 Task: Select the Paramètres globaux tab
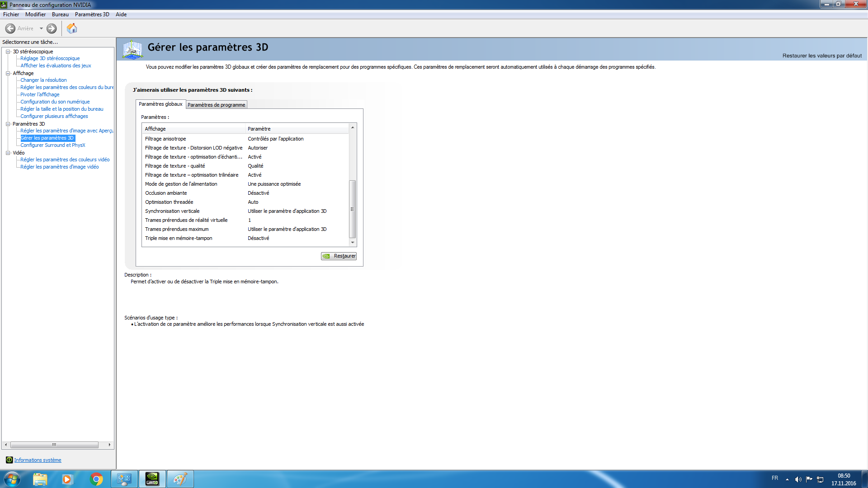pyautogui.click(x=160, y=104)
